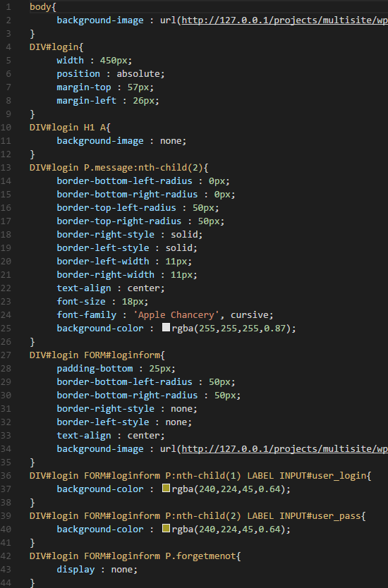
Task: Click 'border-right-style' on line 31
Action: (x=105, y=409)
